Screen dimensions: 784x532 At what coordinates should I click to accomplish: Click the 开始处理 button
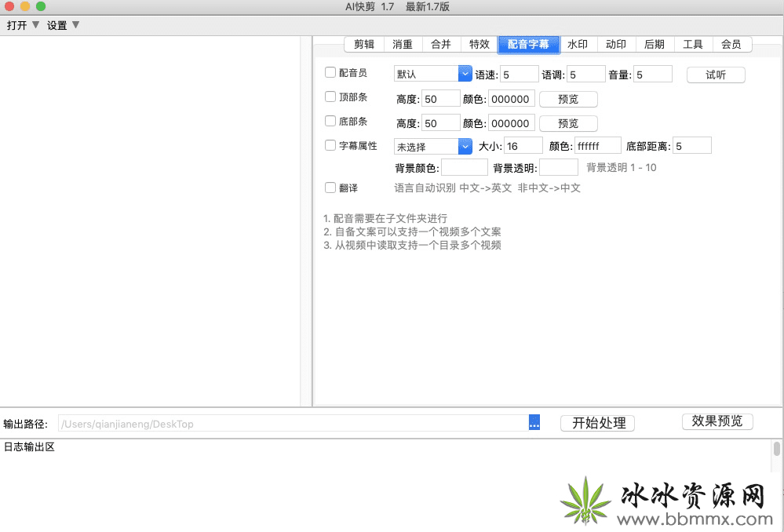pyautogui.click(x=597, y=423)
